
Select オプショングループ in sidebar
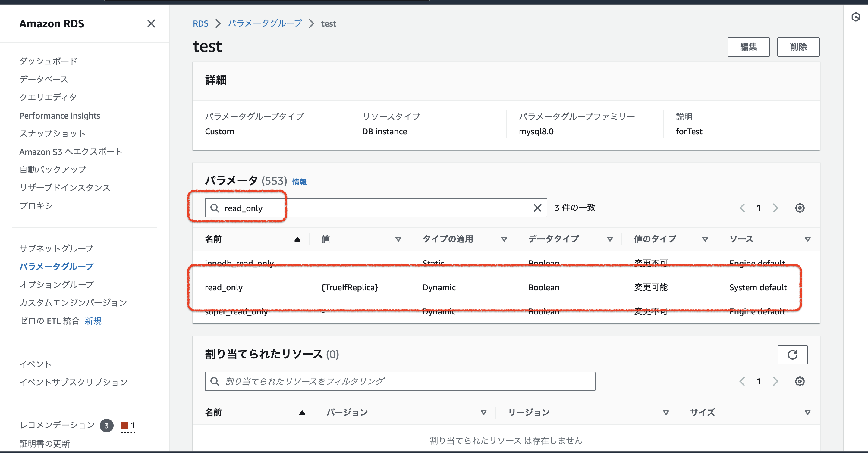click(57, 284)
